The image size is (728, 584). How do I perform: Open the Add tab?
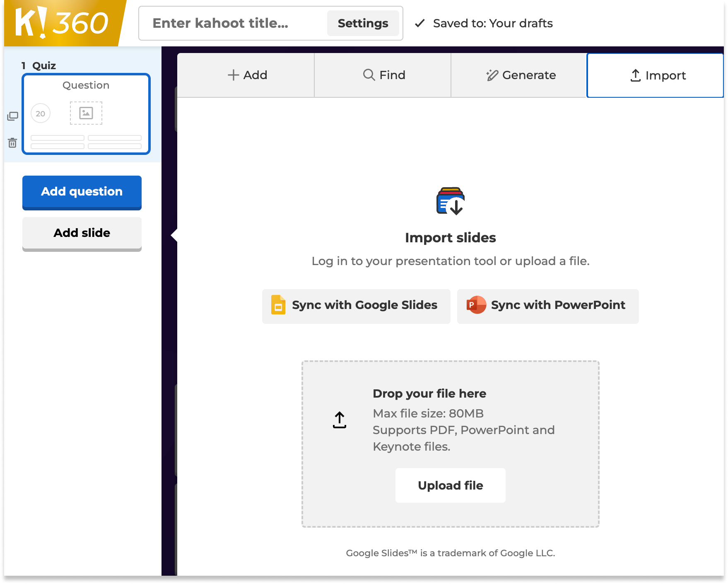coord(246,75)
